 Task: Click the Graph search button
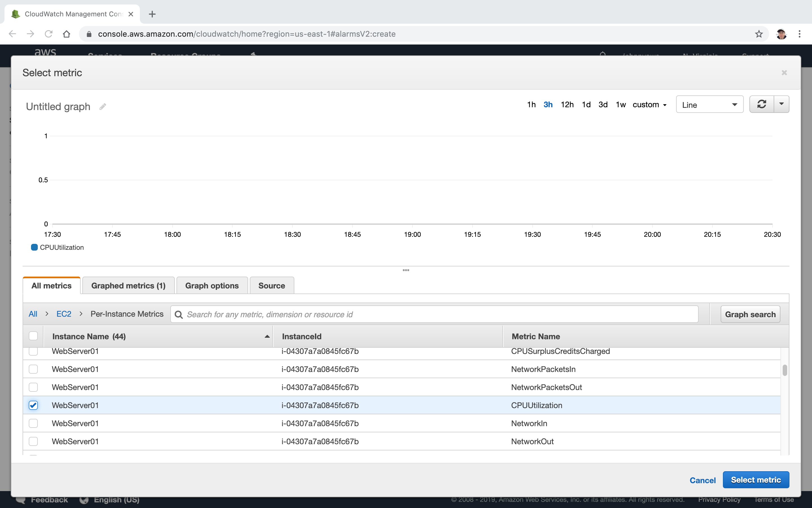click(750, 314)
